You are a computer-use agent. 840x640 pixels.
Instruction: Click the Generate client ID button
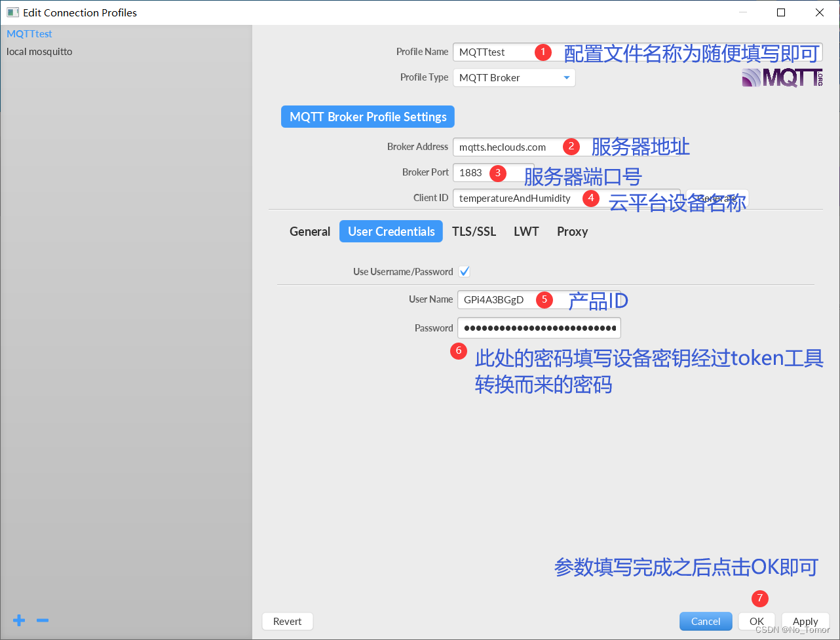click(x=717, y=198)
